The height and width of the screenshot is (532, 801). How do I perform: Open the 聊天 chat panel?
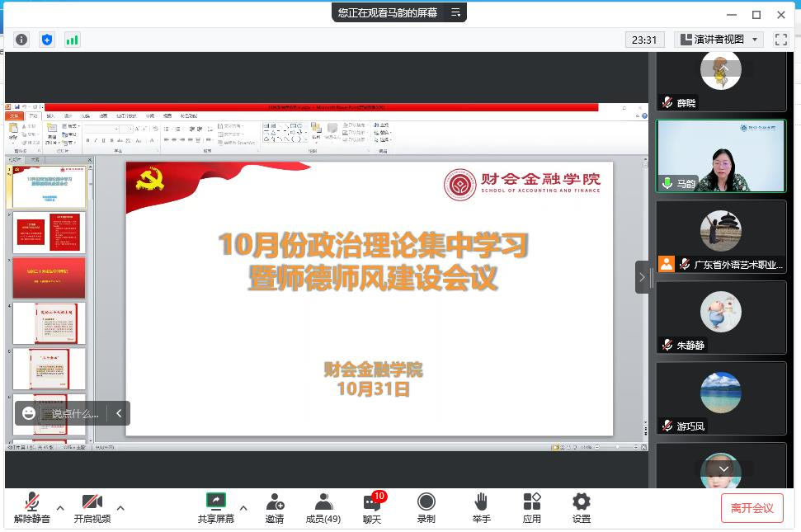pyautogui.click(x=372, y=507)
